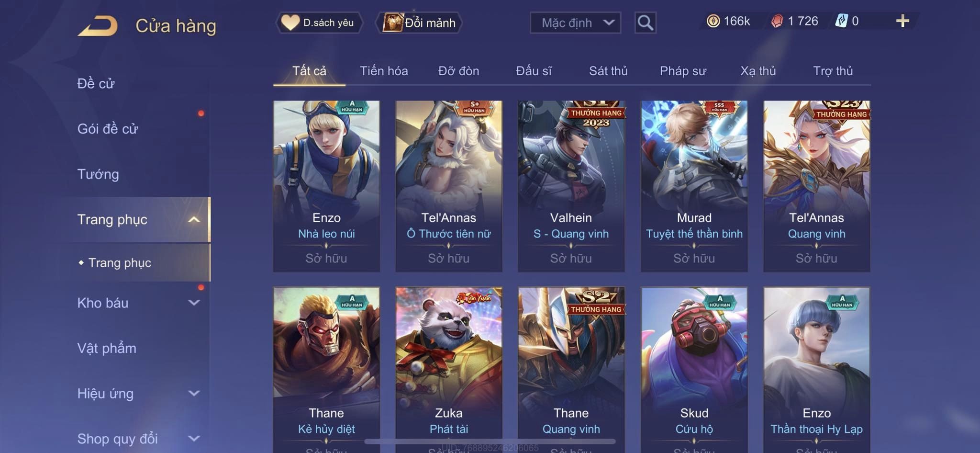Expand the Kho báu sidebar section
980x453 pixels.
(x=194, y=303)
